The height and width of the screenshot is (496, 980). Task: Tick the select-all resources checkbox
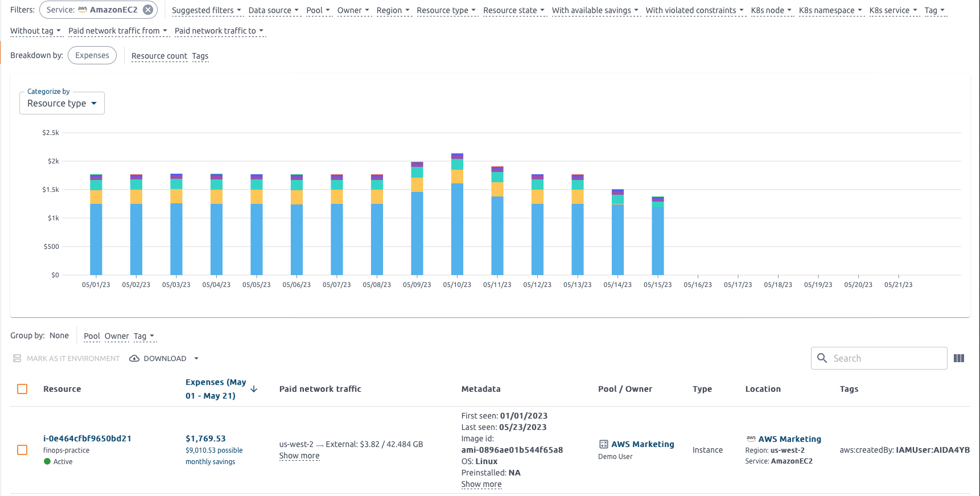(x=22, y=389)
